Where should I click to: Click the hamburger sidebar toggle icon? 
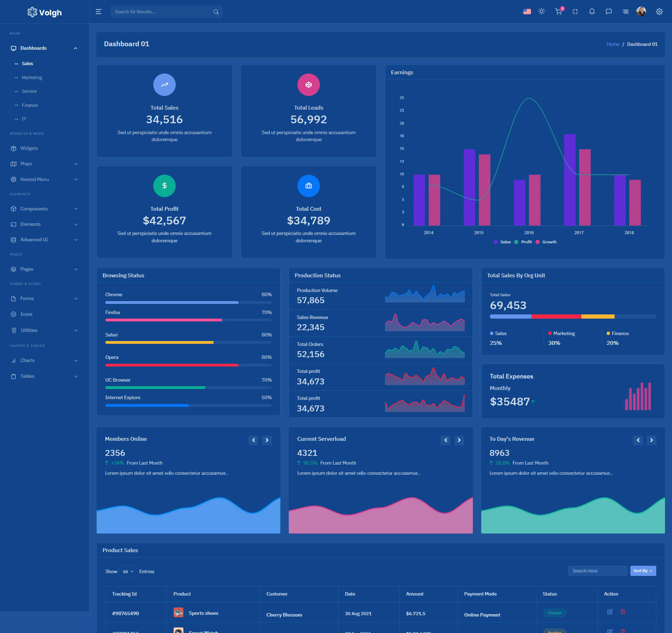coord(99,12)
